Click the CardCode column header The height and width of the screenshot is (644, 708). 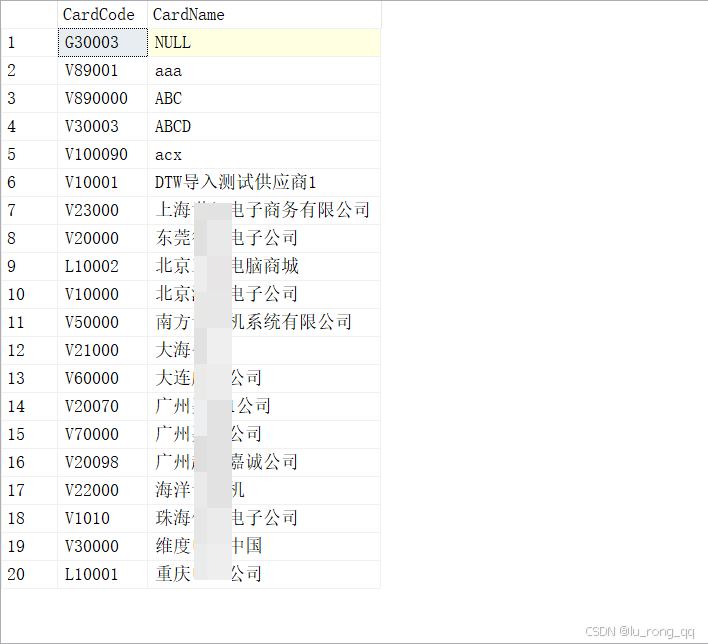coord(100,14)
